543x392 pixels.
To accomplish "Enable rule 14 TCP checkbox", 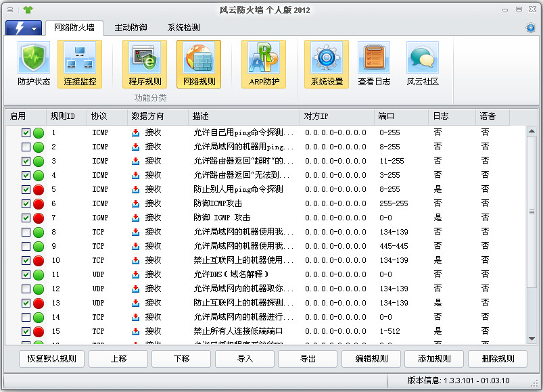I will click(x=26, y=317).
